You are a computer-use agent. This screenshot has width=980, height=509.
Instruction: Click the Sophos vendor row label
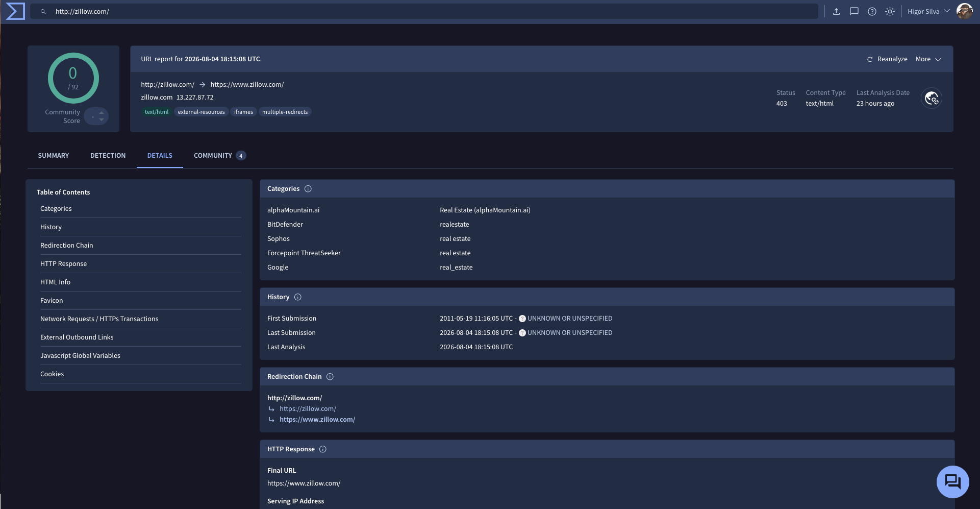point(279,239)
